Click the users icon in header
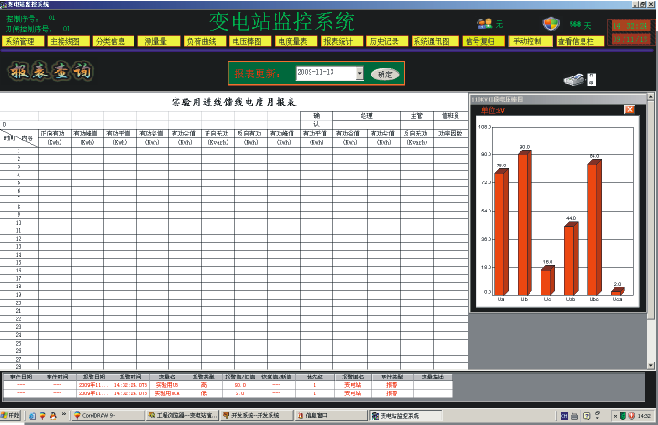The height and width of the screenshot is (425, 658). pyautogui.click(x=485, y=23)
